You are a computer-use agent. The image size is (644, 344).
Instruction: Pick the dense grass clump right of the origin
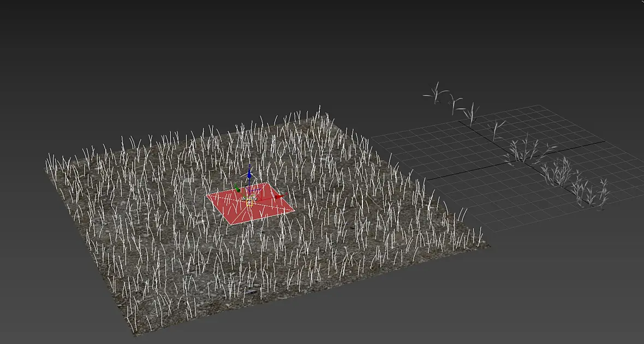click(557, 172)
